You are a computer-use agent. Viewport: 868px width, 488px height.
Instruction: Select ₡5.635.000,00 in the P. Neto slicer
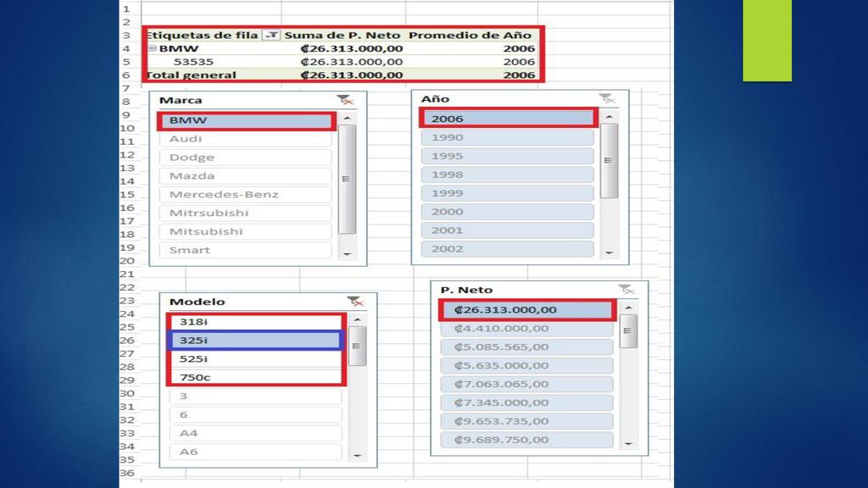[527, 366]
